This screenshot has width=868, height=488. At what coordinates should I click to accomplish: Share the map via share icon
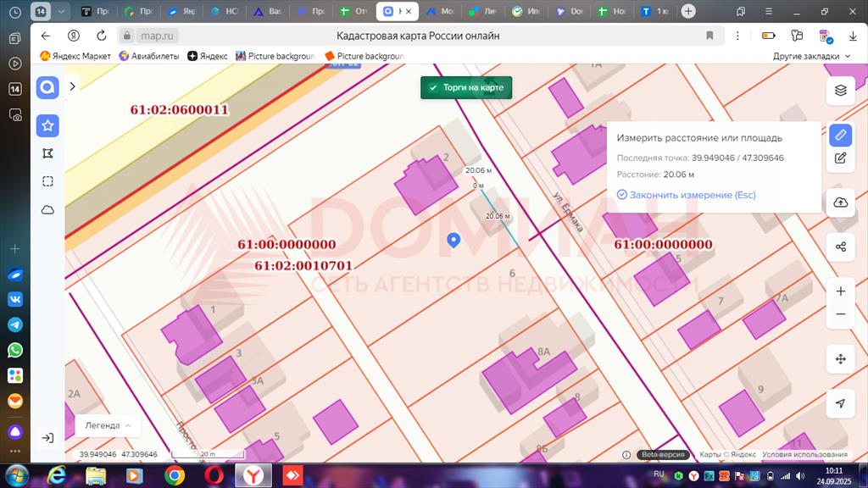tap(840, 247)
